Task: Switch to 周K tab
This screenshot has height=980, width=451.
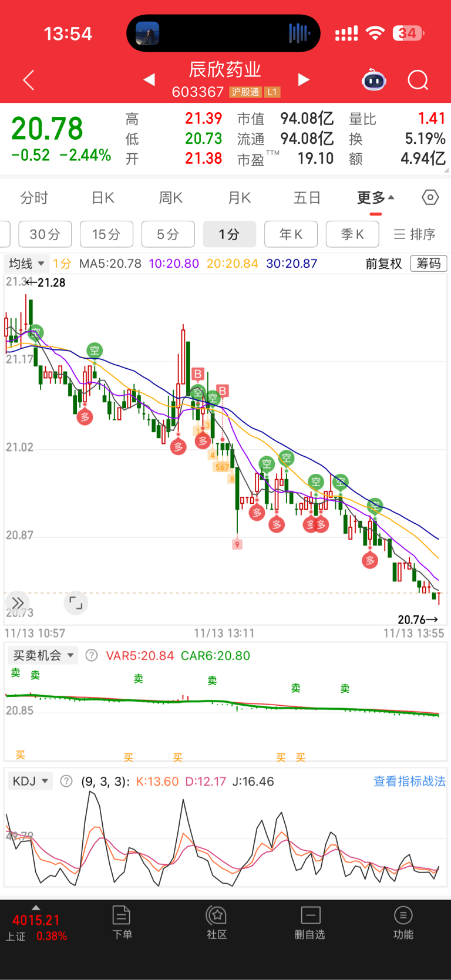Action: coord(171,198)
